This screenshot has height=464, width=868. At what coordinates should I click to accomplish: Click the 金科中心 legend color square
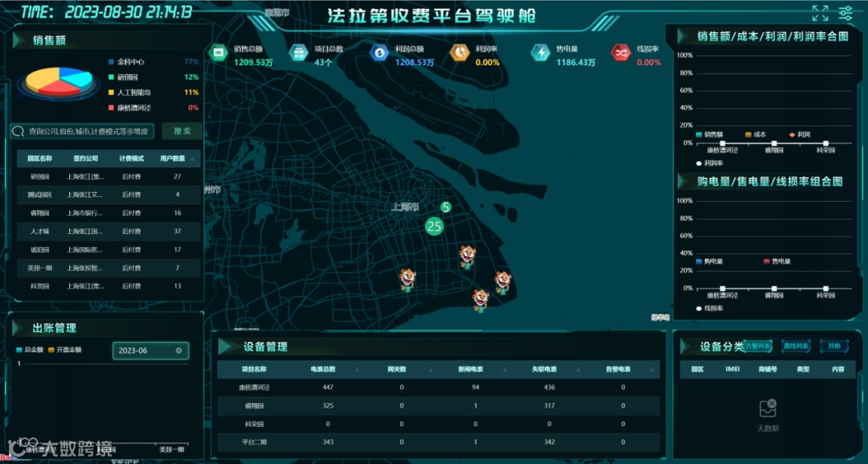111,61
